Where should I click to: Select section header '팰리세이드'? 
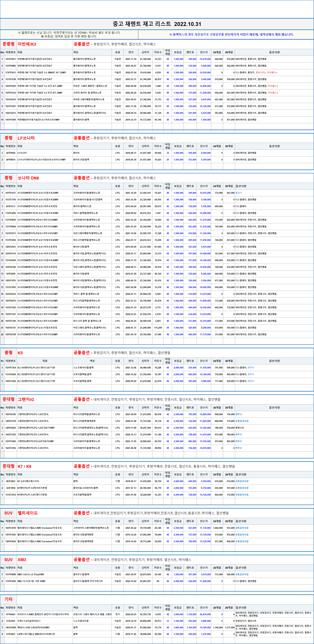(28, 513)
